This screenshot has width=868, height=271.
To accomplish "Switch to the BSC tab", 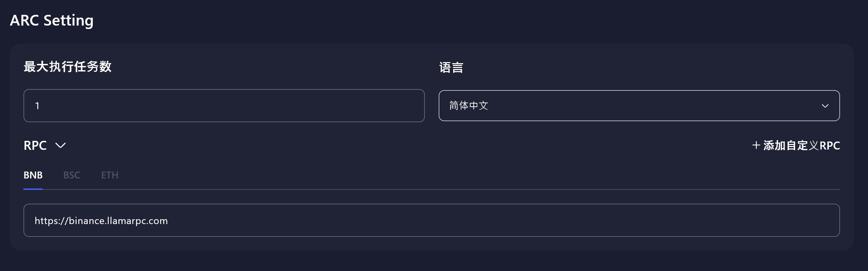I will (x=72, y=175).
